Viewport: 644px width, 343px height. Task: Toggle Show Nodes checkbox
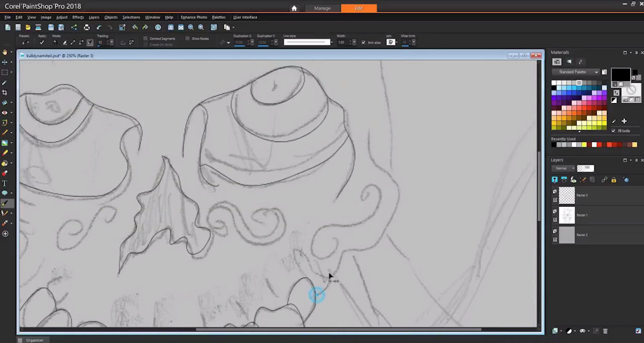pos(187,38)
